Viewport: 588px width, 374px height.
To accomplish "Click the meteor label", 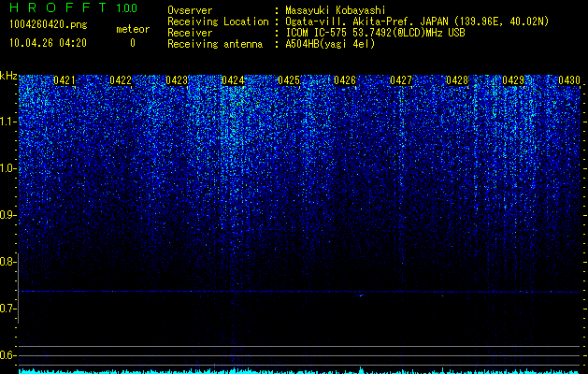I will (x=133, y=29).
